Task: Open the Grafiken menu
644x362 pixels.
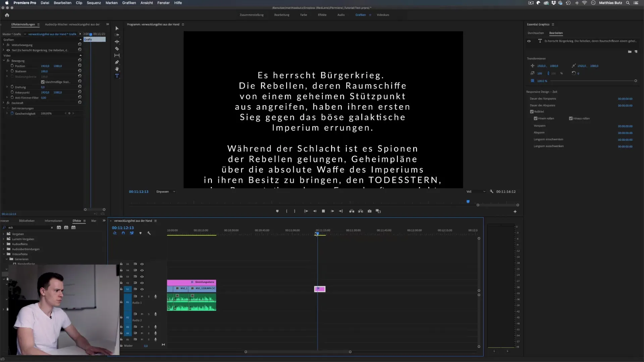Action: point(129,3)
